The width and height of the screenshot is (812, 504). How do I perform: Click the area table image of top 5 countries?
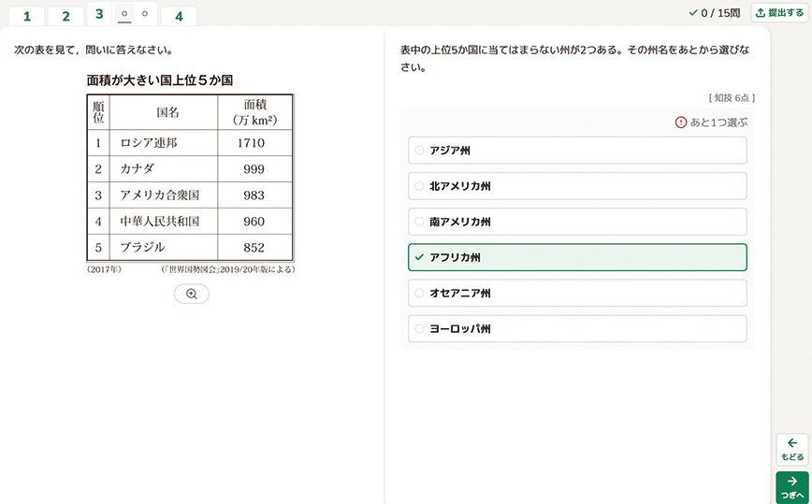click(x=190, y=177)
